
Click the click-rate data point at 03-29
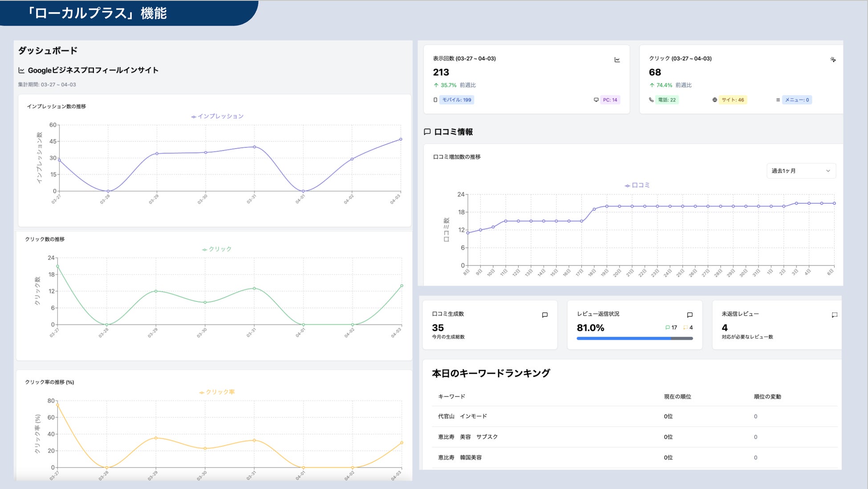click(155, 438)
